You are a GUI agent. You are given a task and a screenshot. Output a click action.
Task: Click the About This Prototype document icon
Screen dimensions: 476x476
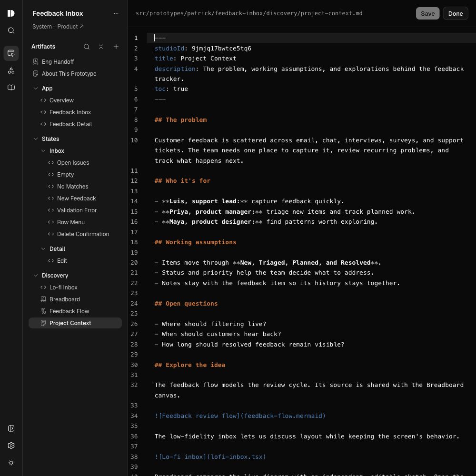pos(36,73)
